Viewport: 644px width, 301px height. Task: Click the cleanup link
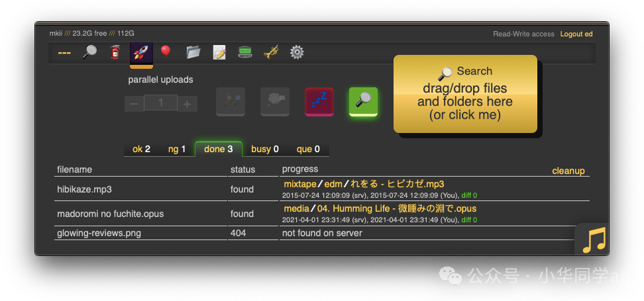pos(568,171)
